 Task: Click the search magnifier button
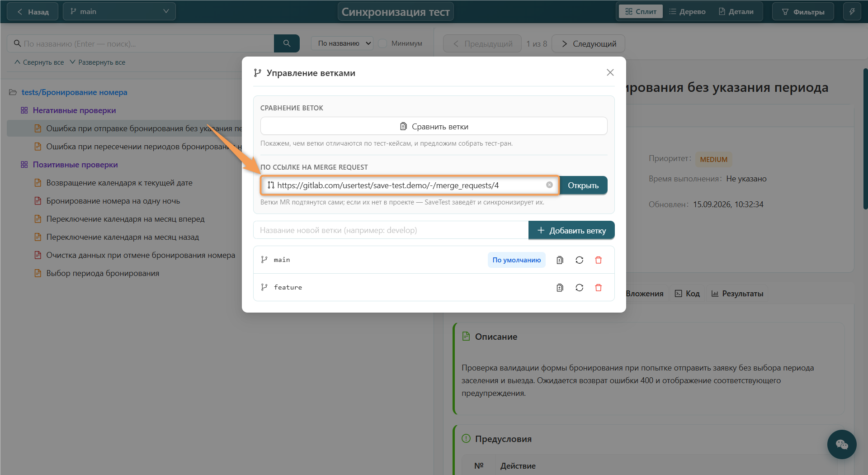tap(287, 43)
